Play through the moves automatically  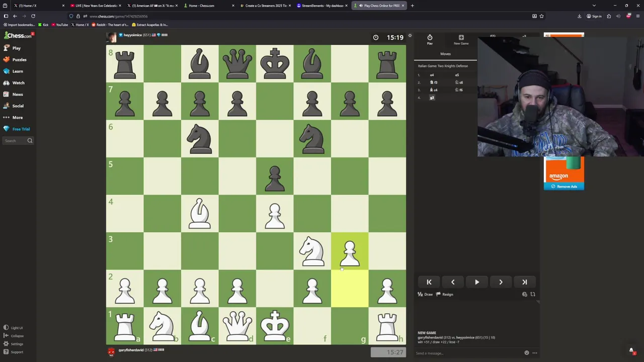477,282
